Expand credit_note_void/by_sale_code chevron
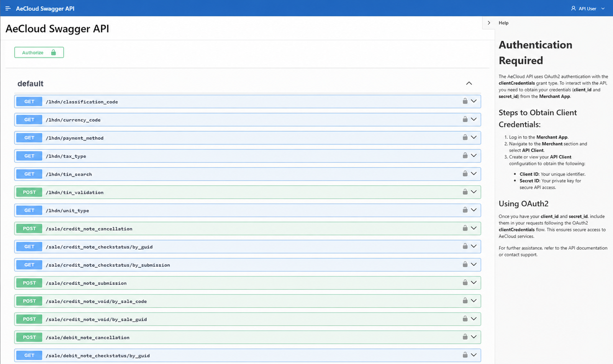613x364 pixels. [x=474, y=300]
